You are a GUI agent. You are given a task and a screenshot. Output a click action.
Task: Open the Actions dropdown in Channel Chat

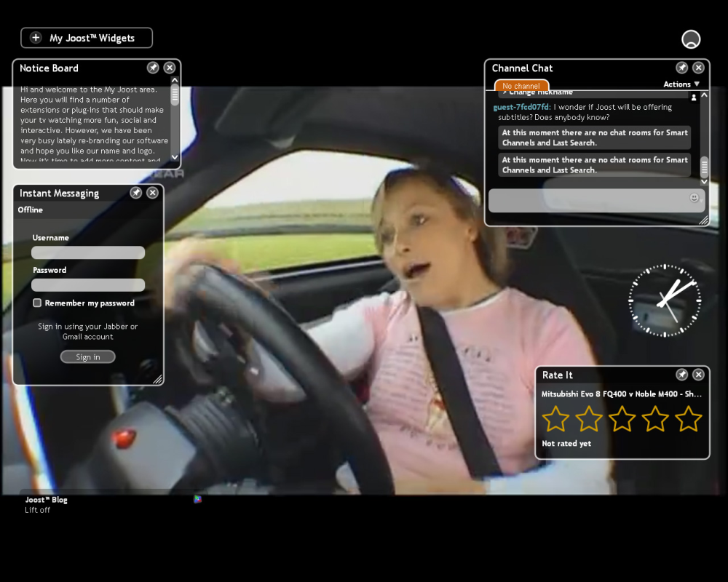click(x=681, y=84)
